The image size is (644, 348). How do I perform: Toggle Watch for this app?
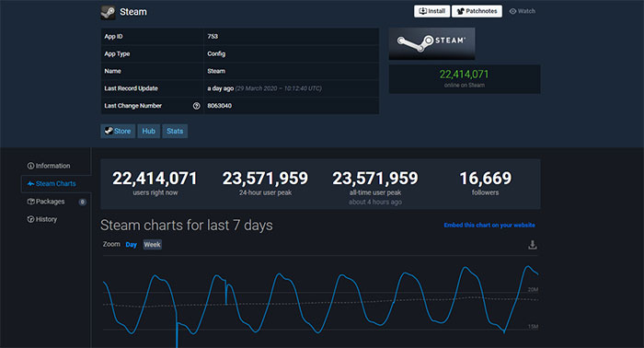522,11
